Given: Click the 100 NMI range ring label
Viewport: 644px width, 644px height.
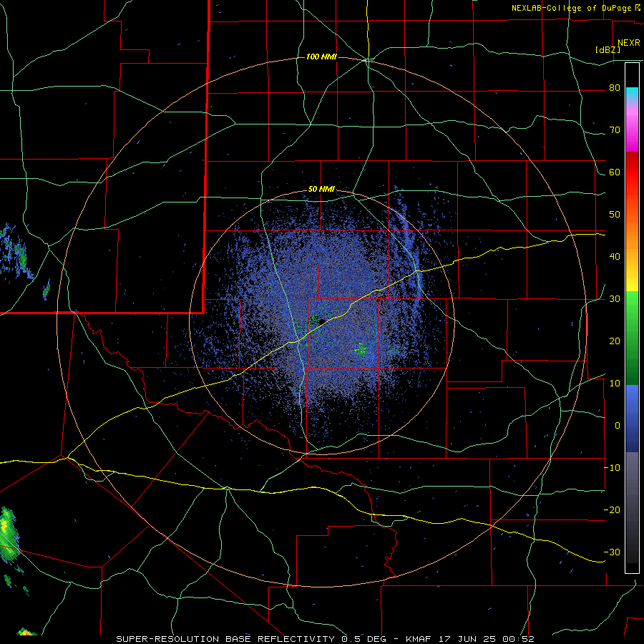Looking at the screenshot, I should 321,57.
